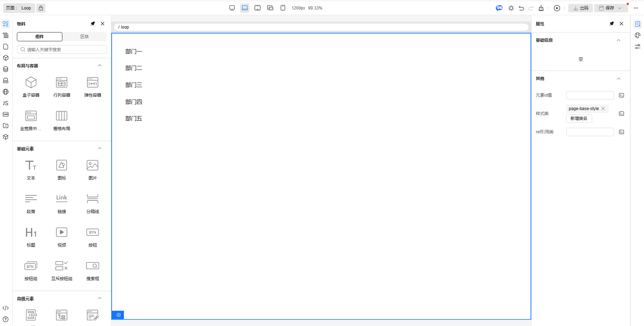Click the 出码 export code button

(x=581, y=8)
